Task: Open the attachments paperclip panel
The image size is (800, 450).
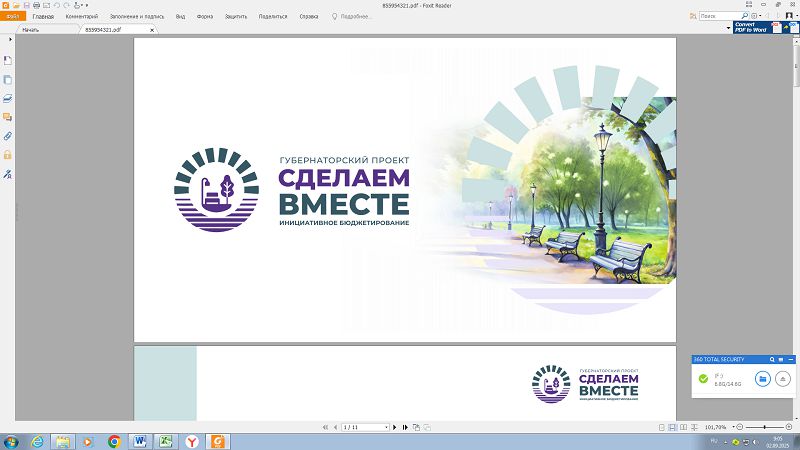Action: (x=8, y=136)
